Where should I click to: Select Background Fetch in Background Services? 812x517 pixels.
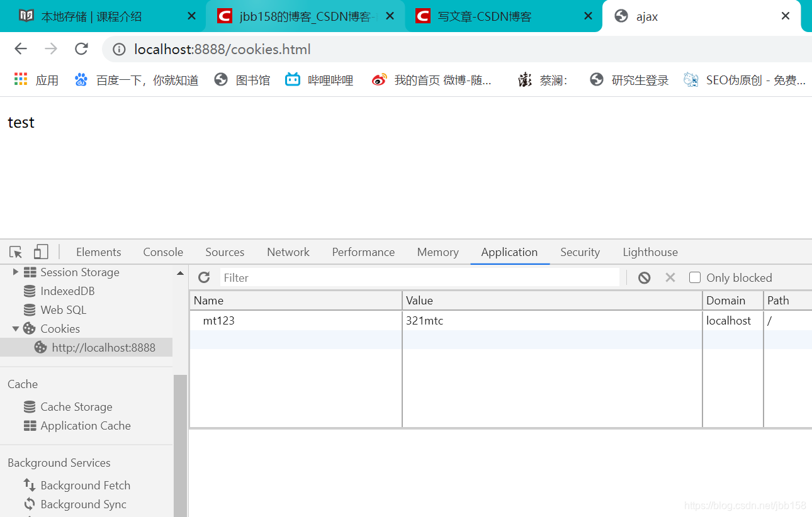tap(85, 485)
